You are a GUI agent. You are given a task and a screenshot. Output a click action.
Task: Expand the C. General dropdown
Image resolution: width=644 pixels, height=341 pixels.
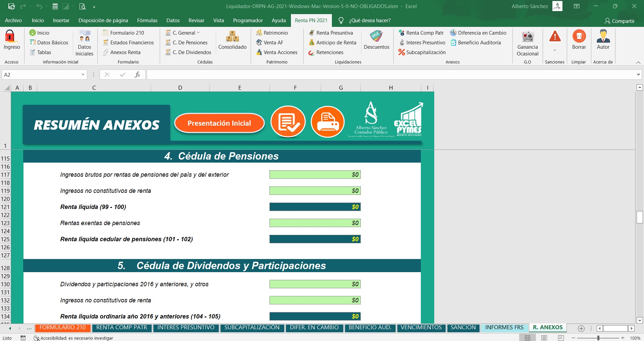pos(198,33)
